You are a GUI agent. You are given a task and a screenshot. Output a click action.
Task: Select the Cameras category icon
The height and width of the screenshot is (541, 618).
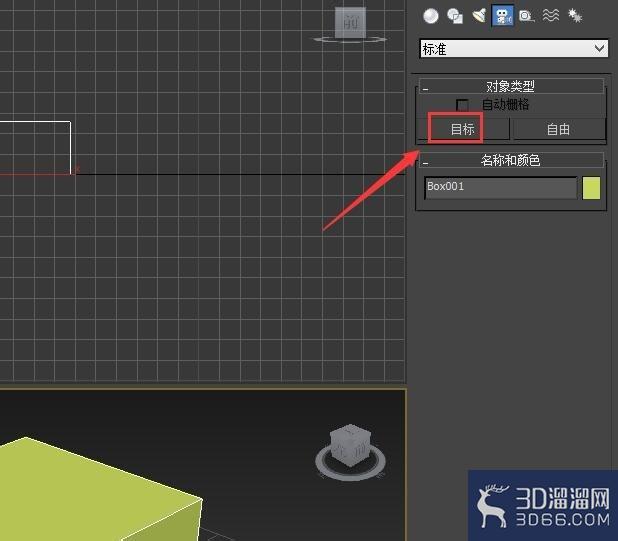[503, 16]
